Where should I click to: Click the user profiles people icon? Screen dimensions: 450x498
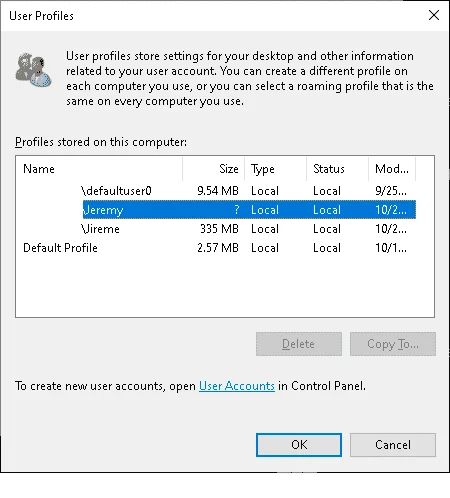click(33, 69)
